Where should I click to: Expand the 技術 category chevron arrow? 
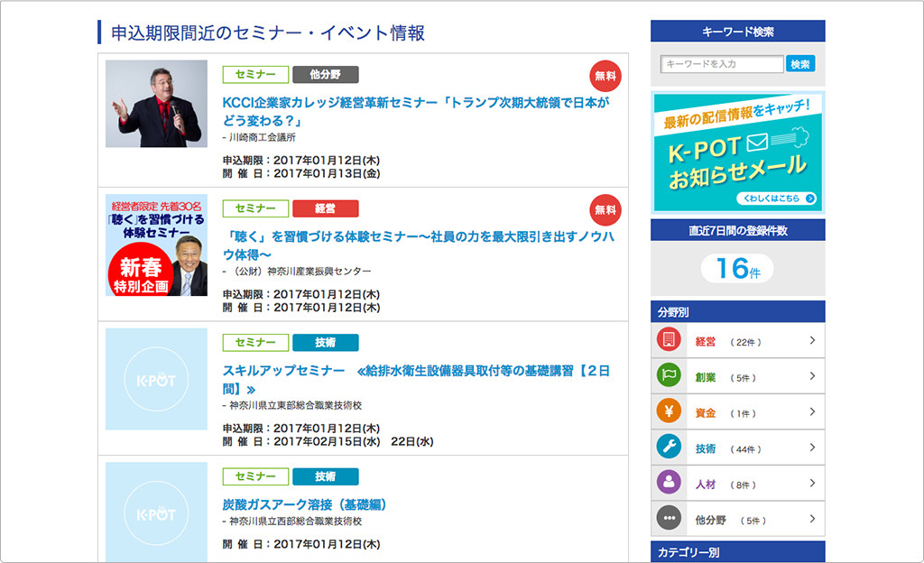[x=812, y=448]
